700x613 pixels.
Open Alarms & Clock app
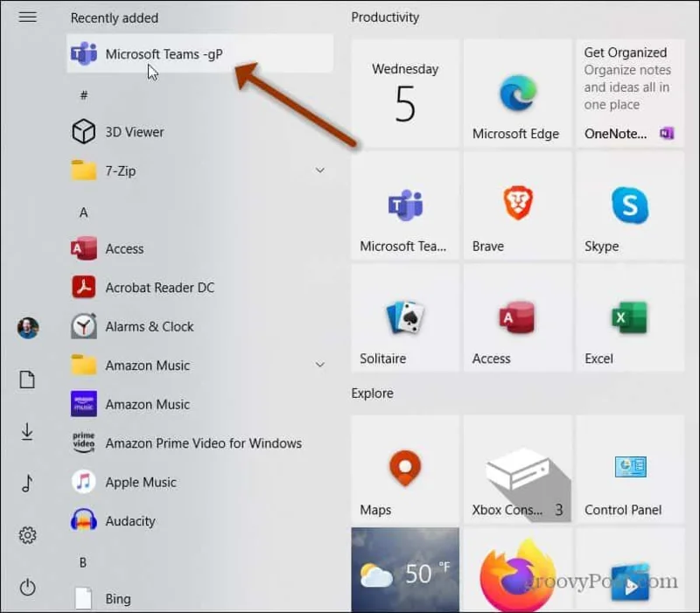pos(199,326)
